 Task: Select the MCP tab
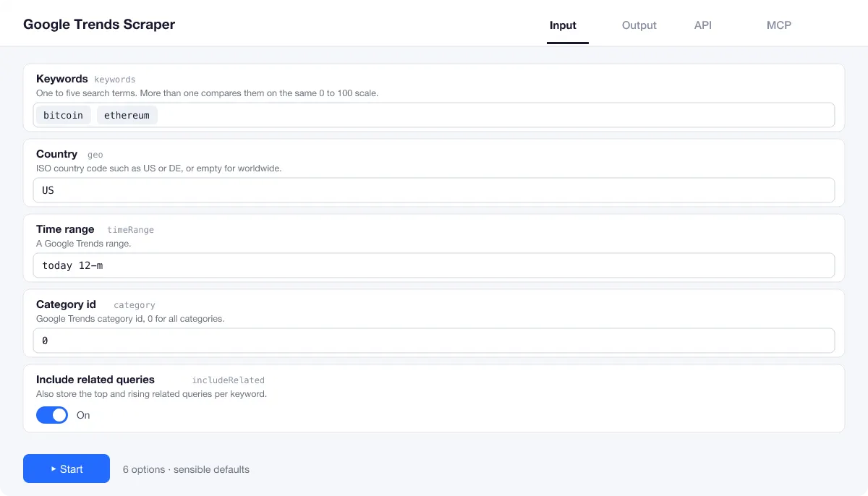point(779,25)
